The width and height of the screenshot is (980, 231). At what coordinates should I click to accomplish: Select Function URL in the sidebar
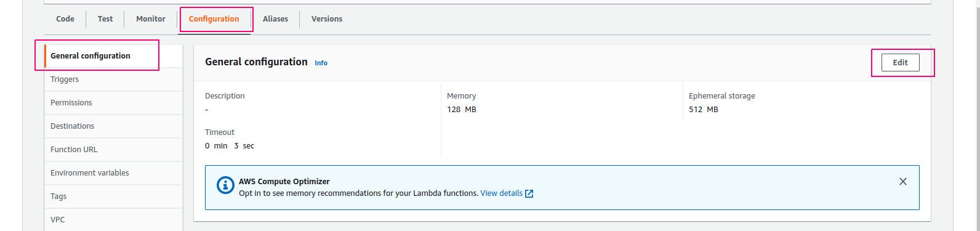point(113,150)
